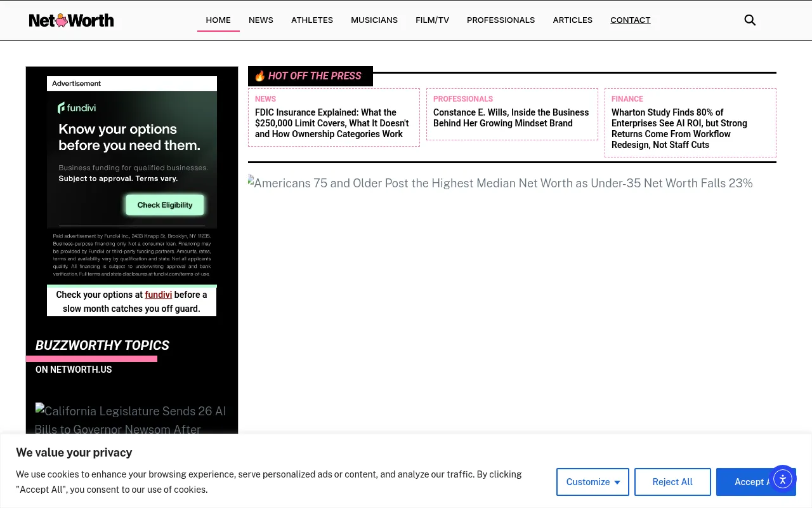Open the FINANCE category tag
Viewport: 812px width, 508px height.
(627, 99)
